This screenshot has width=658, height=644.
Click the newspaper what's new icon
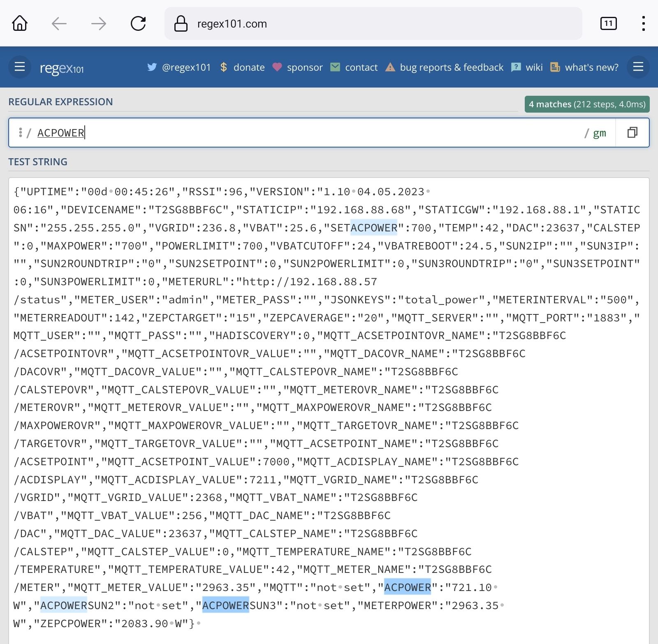[555, 67]
